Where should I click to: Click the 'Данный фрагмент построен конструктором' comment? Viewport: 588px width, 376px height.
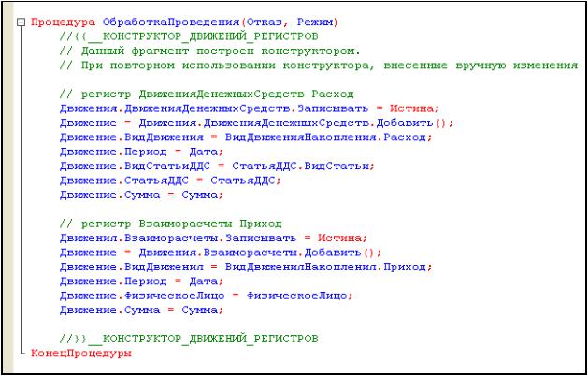pyautogui.click(x=210, y=51)
